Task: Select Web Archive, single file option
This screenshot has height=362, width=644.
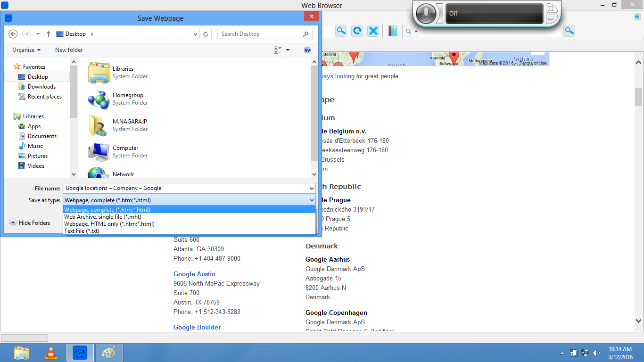Action: [x=103, y=217]
